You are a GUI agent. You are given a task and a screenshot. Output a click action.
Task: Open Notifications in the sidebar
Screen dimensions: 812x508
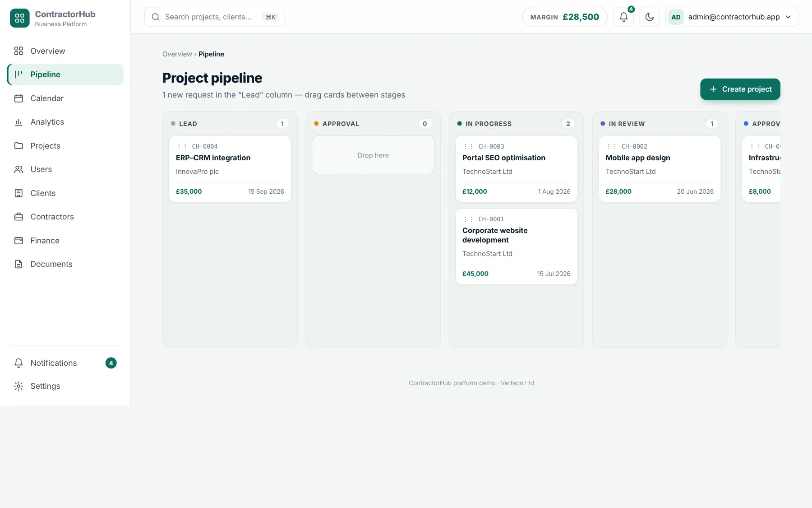click(x=65, y=363)
